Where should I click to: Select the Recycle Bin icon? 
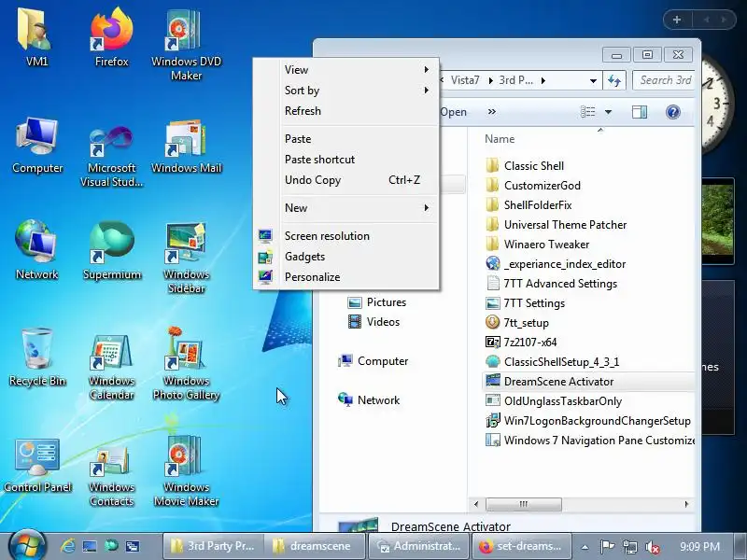point(37,357)
